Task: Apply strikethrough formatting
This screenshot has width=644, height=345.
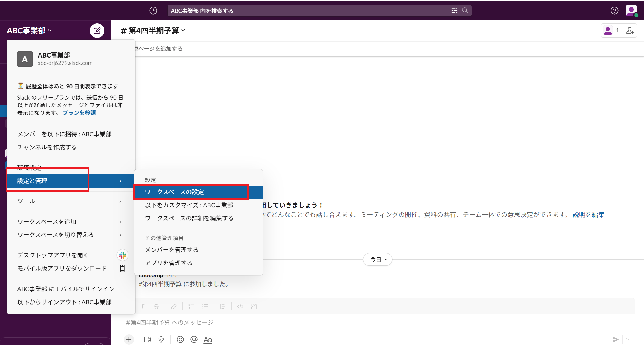Action: click(x=156, y=306)
